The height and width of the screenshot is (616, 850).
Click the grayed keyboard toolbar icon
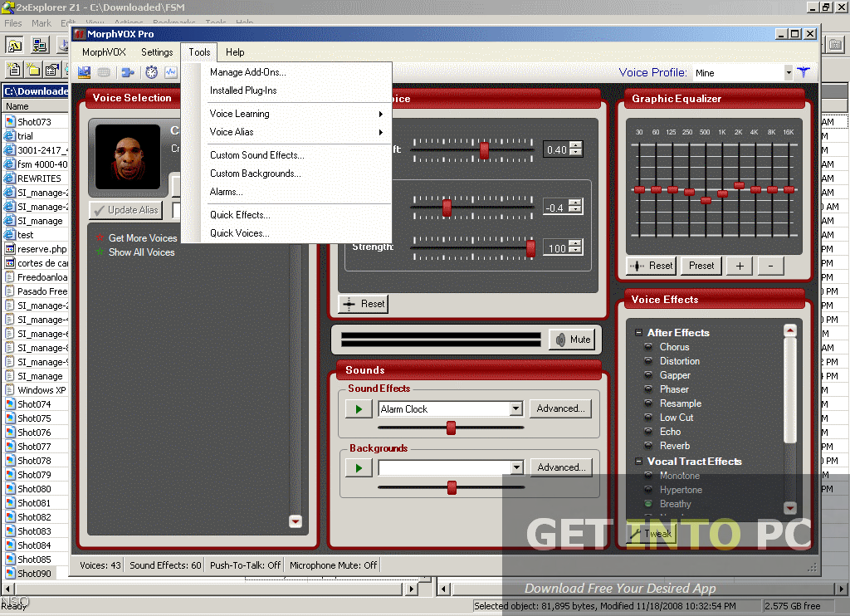click(104, 72)
